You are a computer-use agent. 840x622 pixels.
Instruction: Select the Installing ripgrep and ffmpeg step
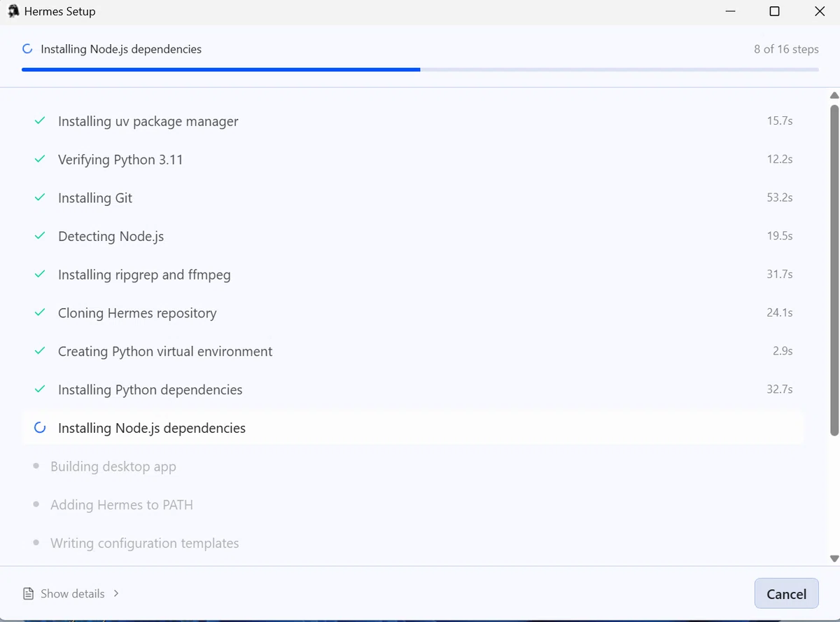coord(413,275)
